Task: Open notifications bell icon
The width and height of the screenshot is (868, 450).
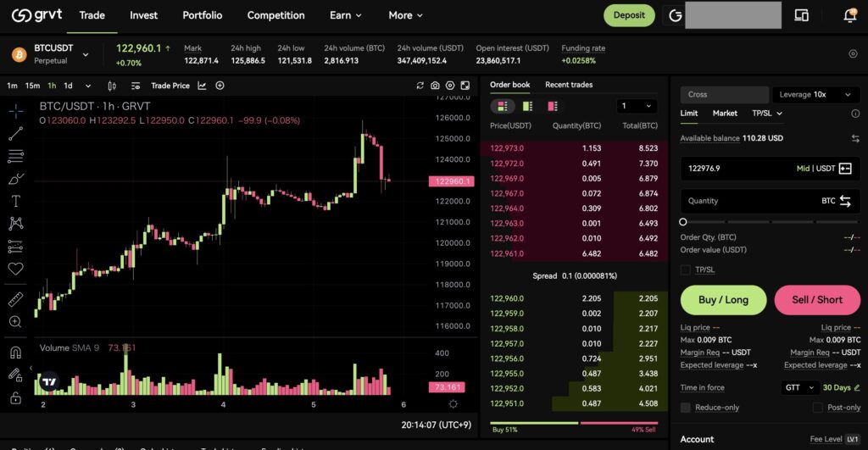Action: point(849,15)
